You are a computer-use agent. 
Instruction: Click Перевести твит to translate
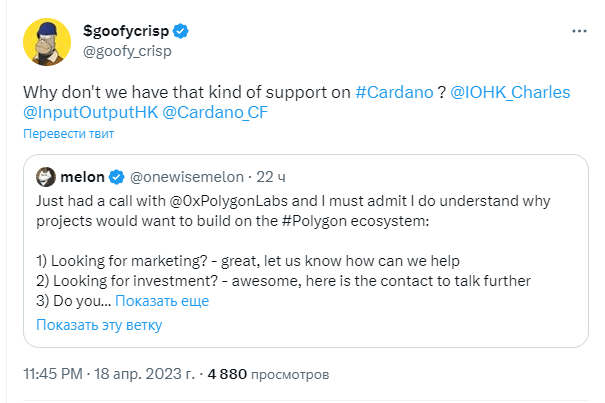coord(68,134)
